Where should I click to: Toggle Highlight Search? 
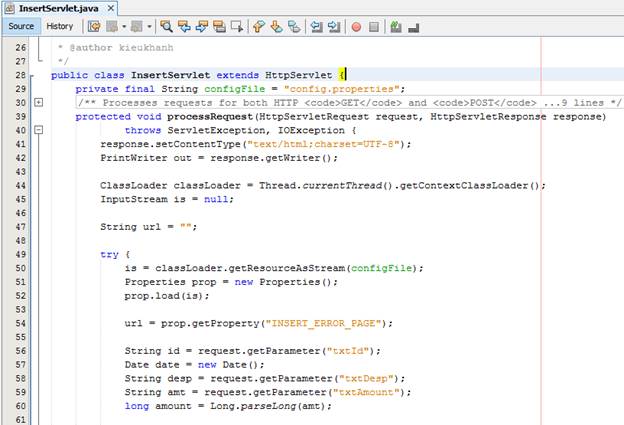click(219, 27)
